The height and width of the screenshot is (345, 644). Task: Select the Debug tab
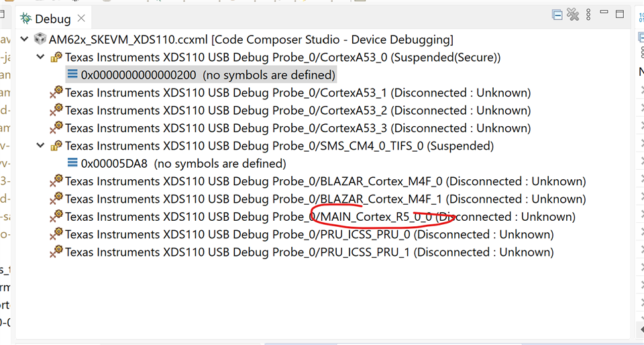pos(53,19)
